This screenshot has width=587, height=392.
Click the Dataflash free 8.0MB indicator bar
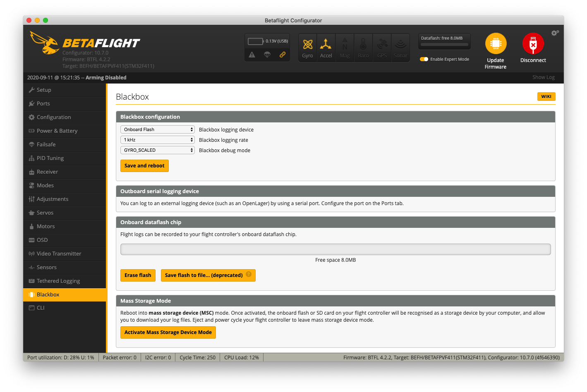coord(444,44)
